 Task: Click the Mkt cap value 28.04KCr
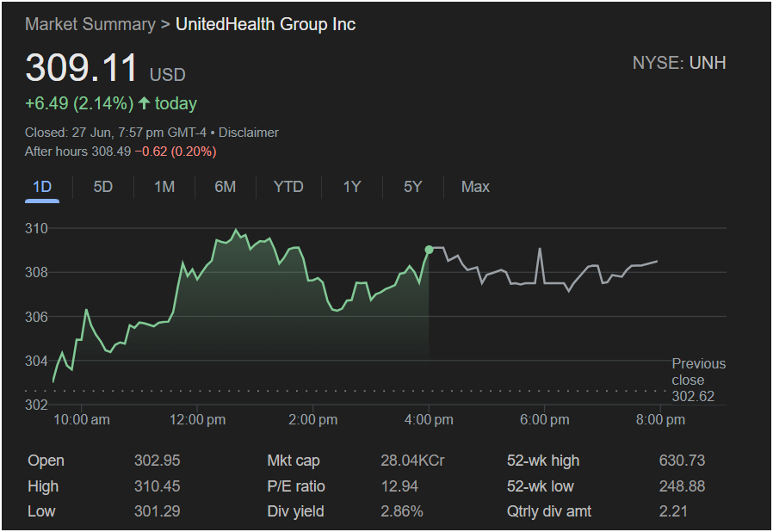(412, 461)
